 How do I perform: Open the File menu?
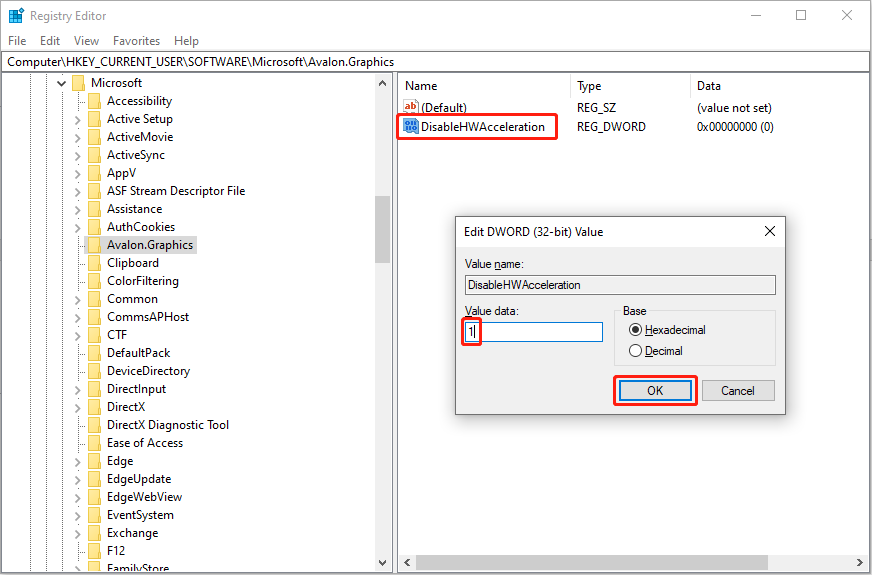[x=17, y=41]
